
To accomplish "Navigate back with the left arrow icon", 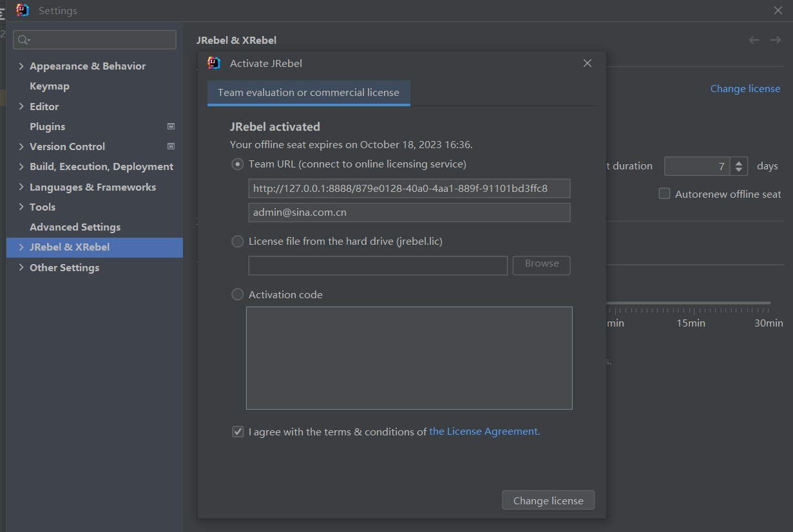I will click(x=754, y=40).
